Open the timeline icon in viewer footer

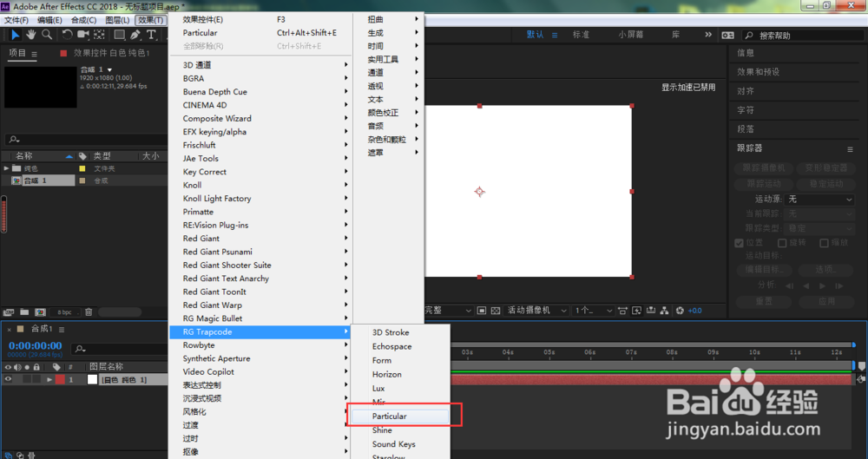coord(651,311)
